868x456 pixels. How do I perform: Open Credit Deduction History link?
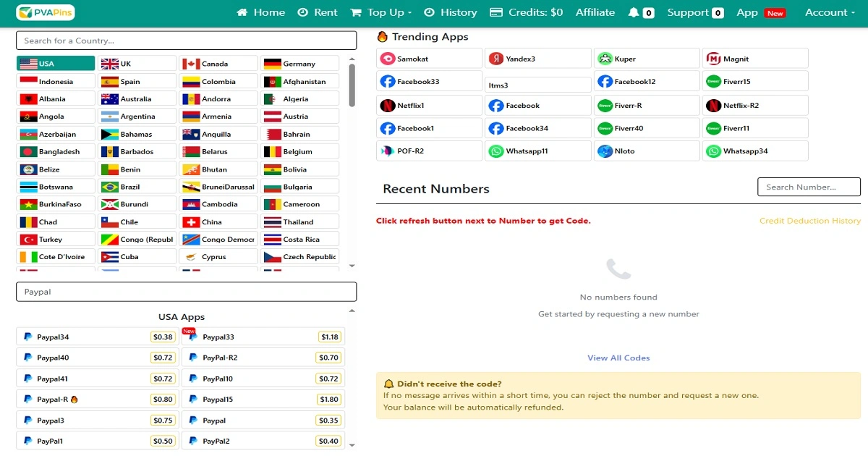click(810, 221)
